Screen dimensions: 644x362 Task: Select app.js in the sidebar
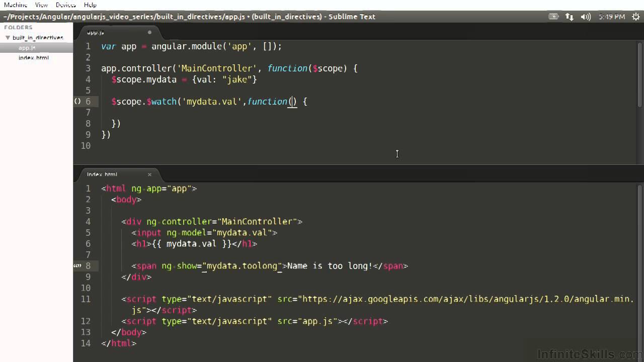pos(27,48)
